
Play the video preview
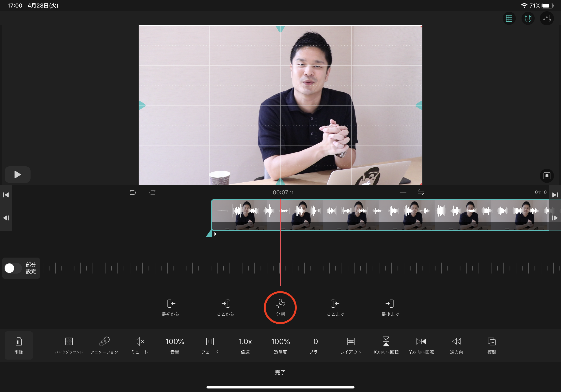(x=18, y=174)
